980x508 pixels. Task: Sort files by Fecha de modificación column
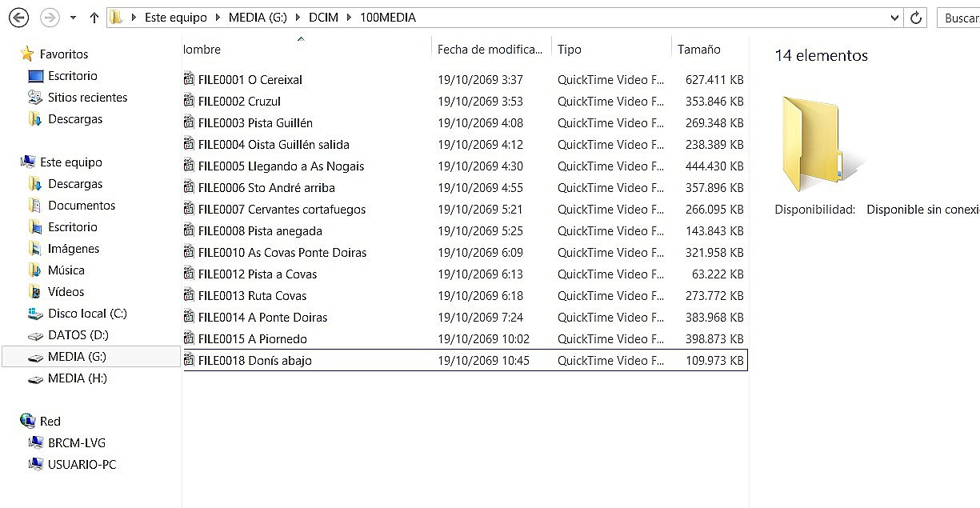(490, 50)
